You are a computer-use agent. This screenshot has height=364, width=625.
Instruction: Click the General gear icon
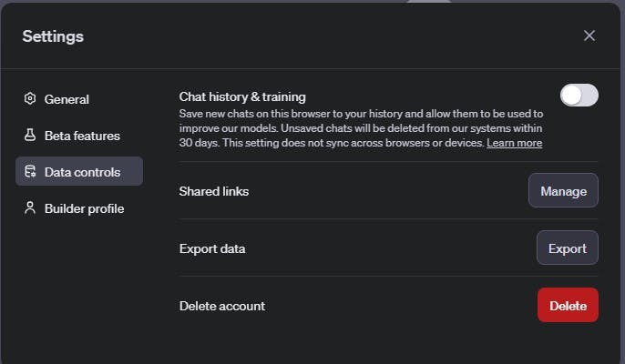(x=30, y=99)
